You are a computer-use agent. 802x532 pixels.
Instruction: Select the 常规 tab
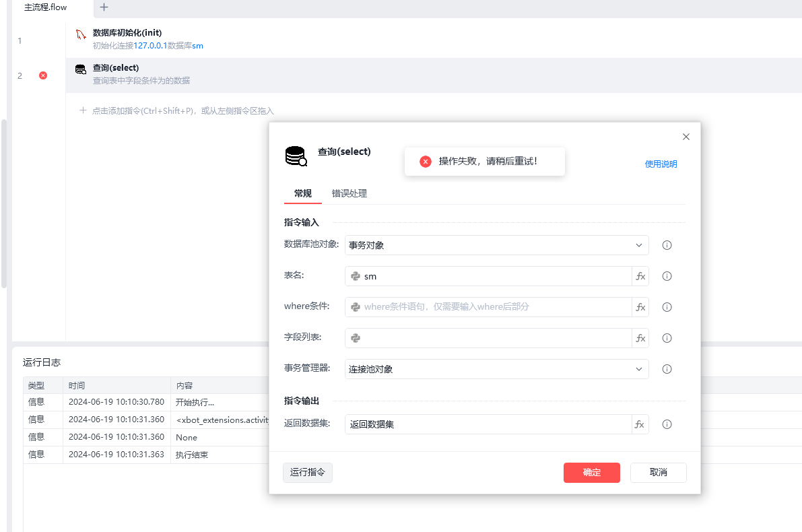point(302,193)
